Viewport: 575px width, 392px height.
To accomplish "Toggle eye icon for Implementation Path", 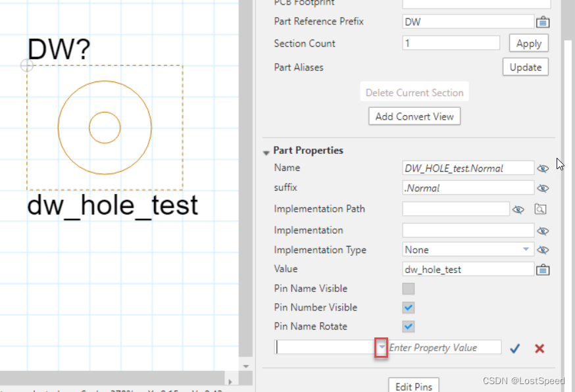I will click(x=518, y=209).
